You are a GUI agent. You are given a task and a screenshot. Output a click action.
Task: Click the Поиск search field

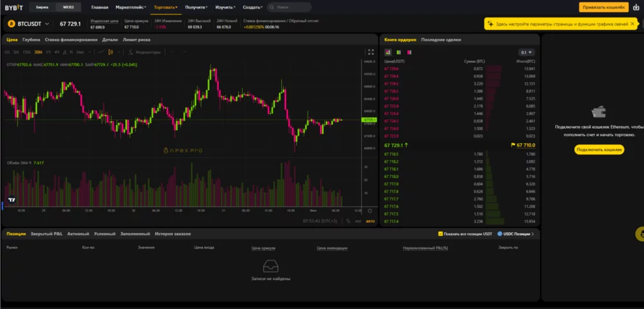tap(289, 8)
